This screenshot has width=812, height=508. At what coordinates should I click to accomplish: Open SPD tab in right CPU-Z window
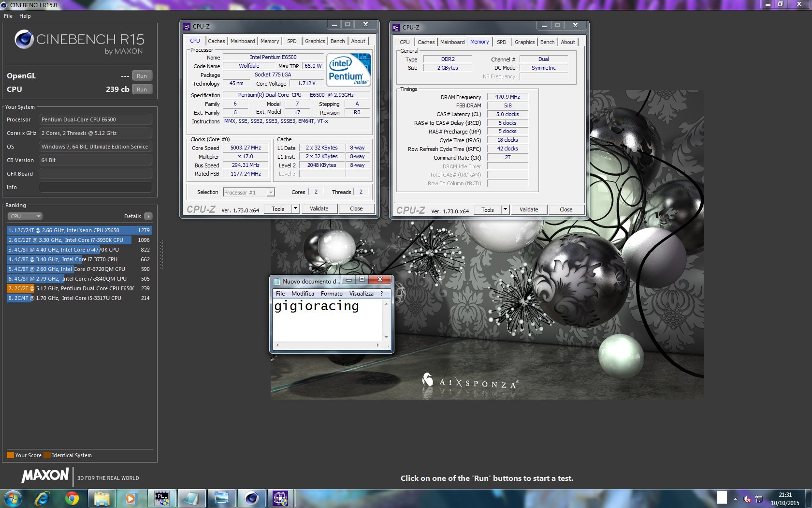[x=502, y=42]
